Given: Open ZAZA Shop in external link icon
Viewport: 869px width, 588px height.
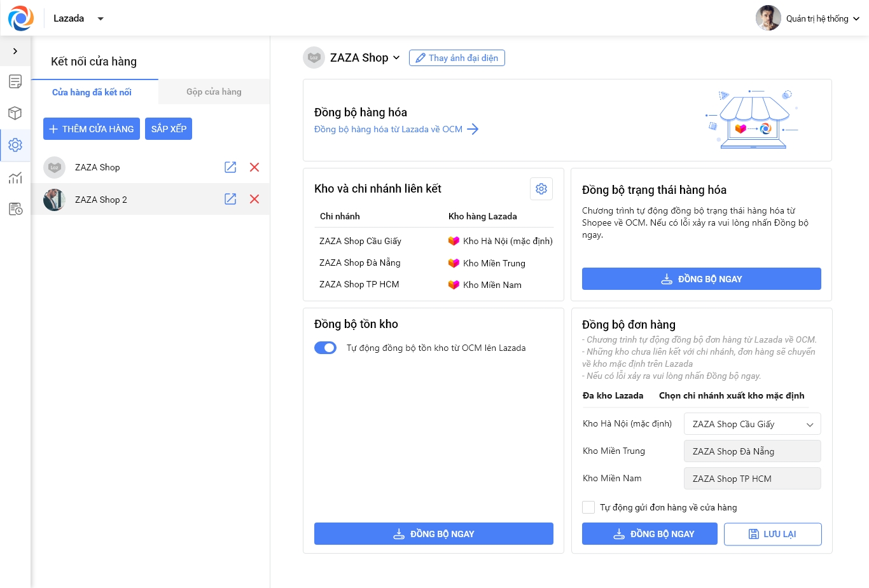Looking at the screenshot, I should [x=230, y=167].
